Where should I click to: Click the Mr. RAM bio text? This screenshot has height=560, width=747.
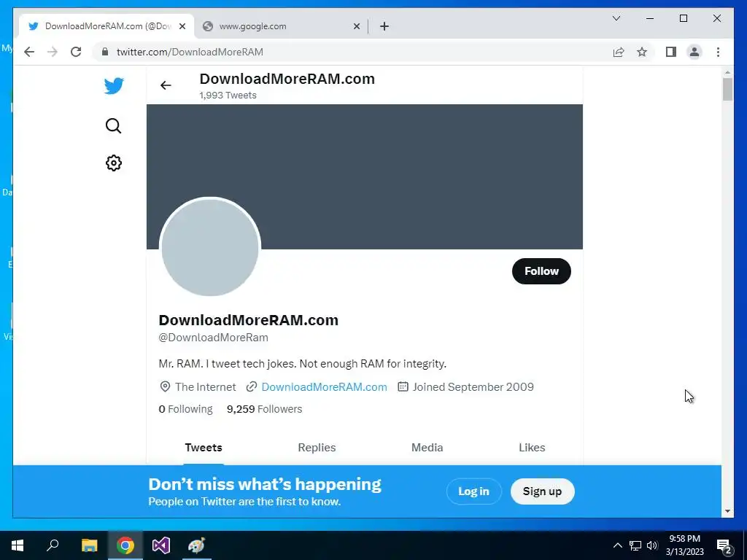pos(303,364)
